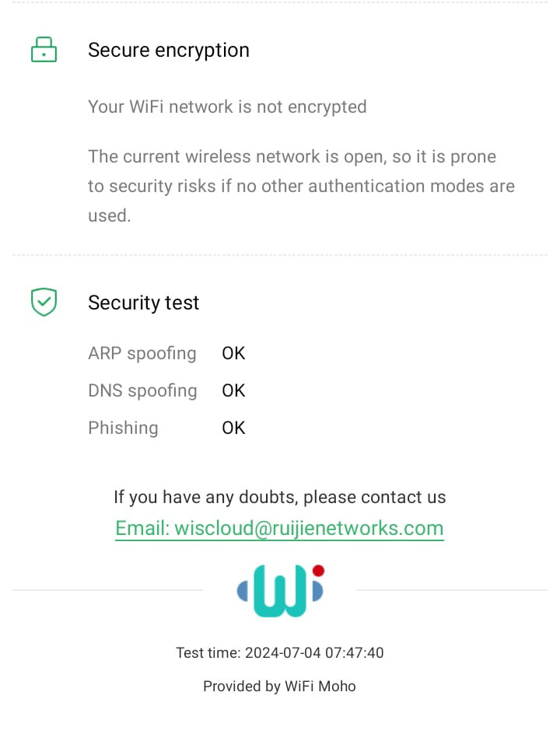Select the Security test heading

click(x=144, y=302)
